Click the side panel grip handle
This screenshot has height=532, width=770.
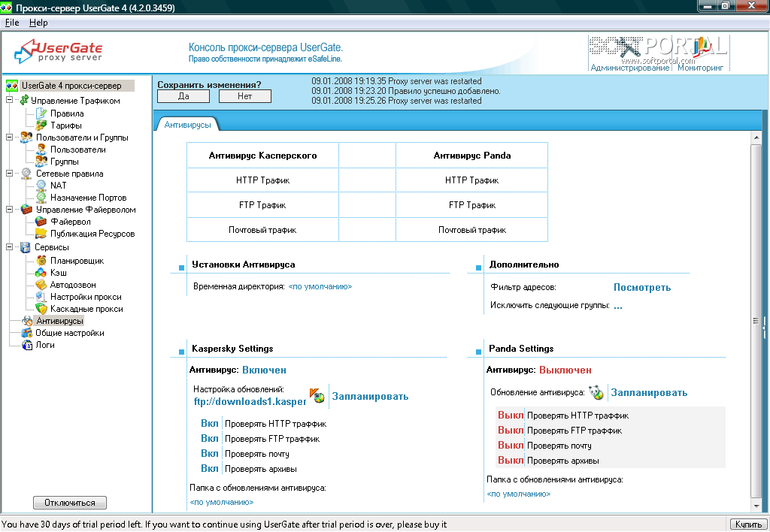click(765, 327)
